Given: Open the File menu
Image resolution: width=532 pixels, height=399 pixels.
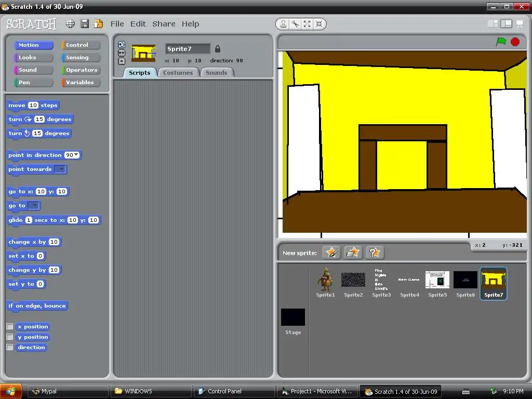Looking at the screenshot, I should pos(117,24).
